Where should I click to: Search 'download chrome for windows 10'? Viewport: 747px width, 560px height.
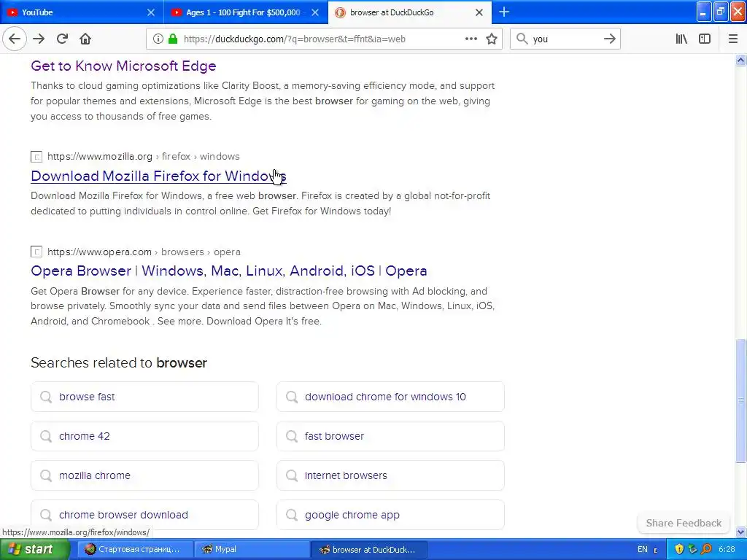[x=390, y=397]
